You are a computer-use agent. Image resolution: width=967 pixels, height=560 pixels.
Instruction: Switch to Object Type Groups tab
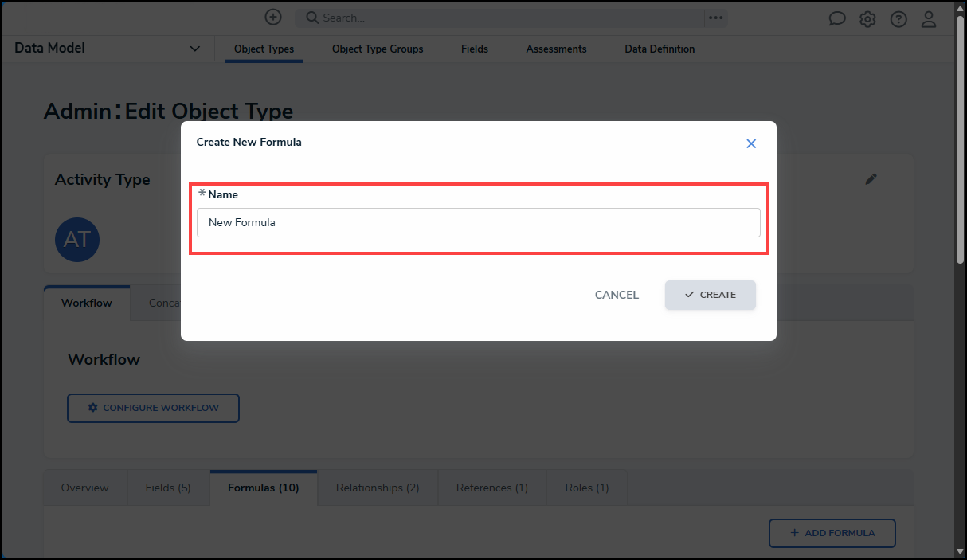378,49
